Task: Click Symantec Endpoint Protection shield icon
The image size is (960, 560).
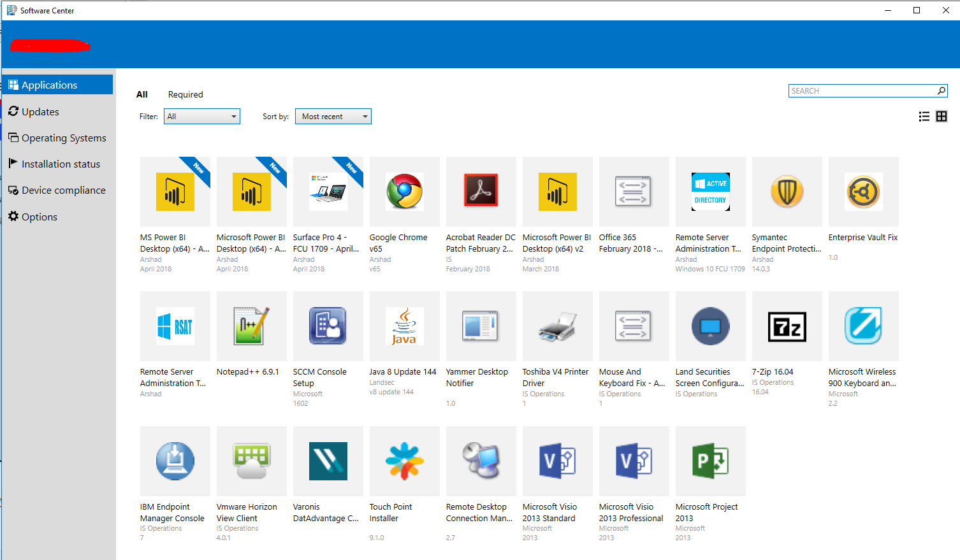Action: 787,192
